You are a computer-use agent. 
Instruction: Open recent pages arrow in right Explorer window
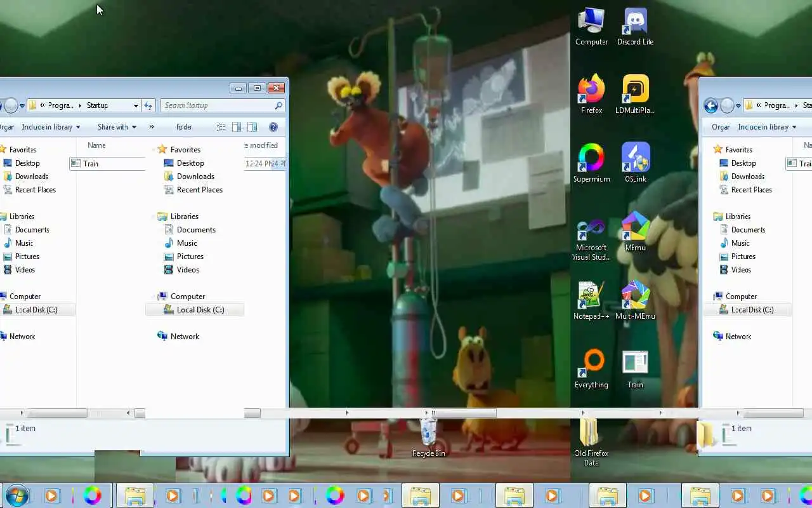coord(738,105)
